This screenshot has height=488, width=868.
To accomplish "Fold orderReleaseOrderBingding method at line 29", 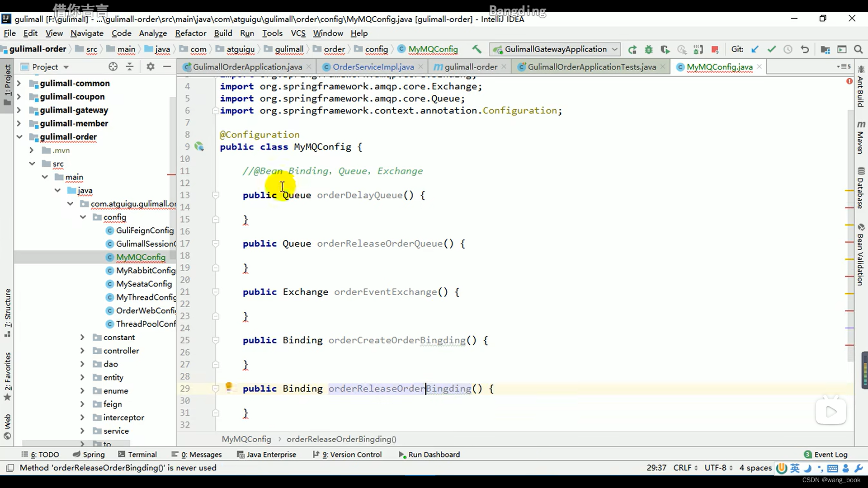I will click(x=216, y=389).
